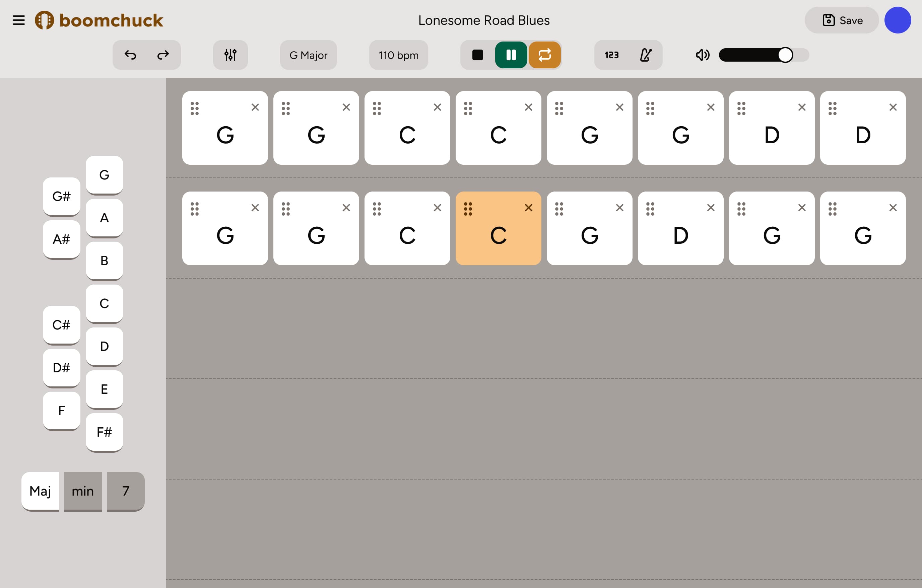Remove the highlighted C chord with its X
This screenshot has height=588, width=922.
click(x=528, y=208)
